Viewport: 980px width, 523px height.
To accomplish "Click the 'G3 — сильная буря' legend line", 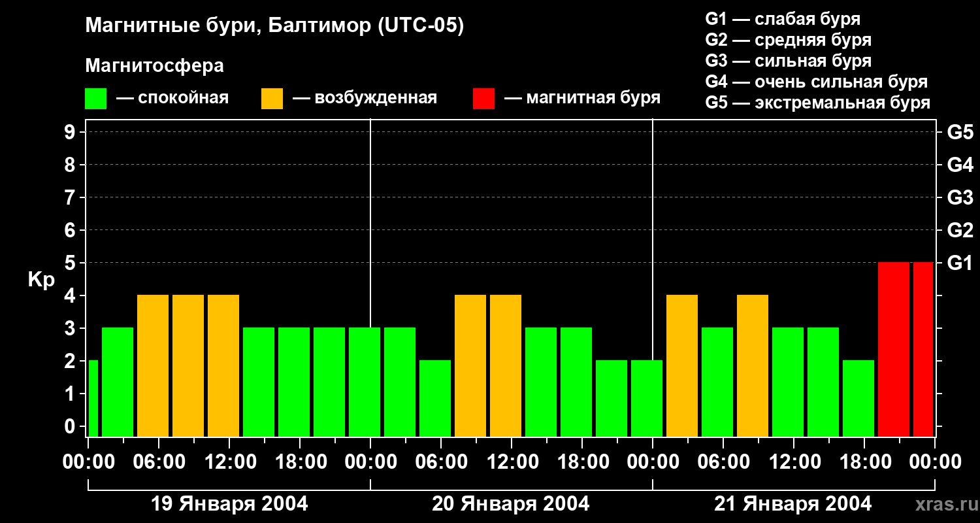I will [x=788, y=61].
